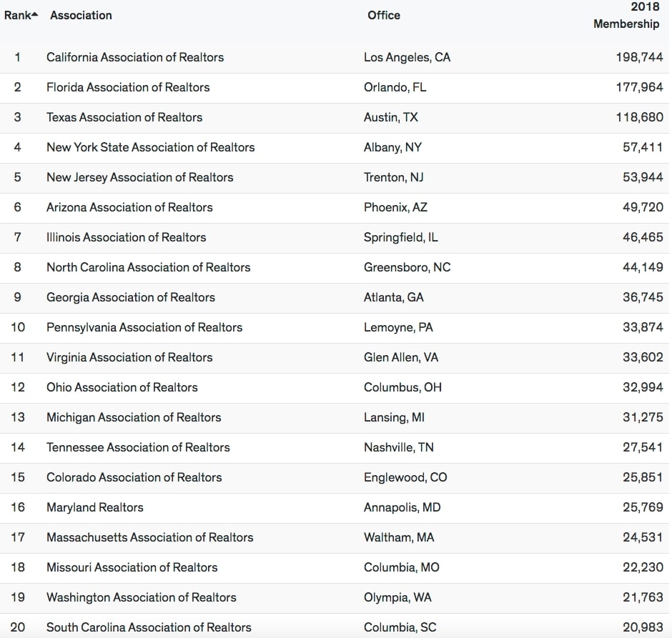Select Georgia membership value 36,745
672x638 pixels.
click(x=643, y=297)
